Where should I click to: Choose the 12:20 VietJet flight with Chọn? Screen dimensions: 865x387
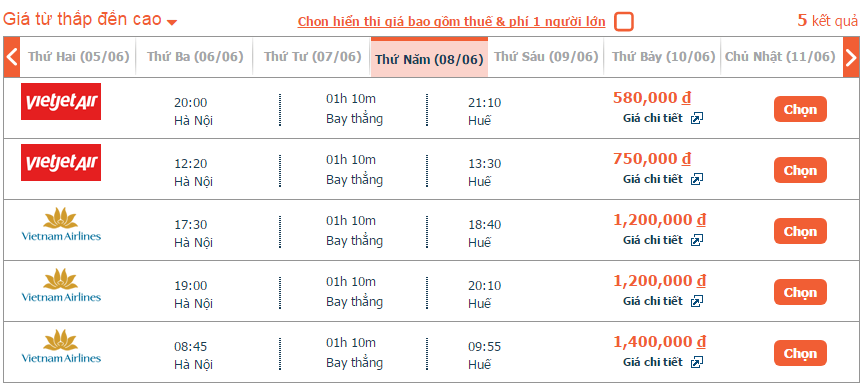(800, 170)
